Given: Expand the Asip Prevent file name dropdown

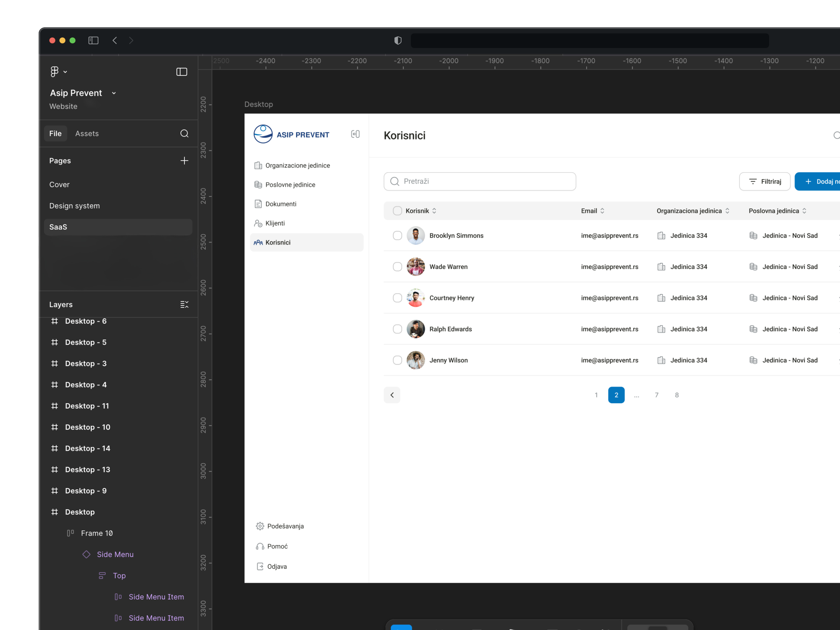Looking at the screenshot, I should pyautogui.click(x=114, y=93).
